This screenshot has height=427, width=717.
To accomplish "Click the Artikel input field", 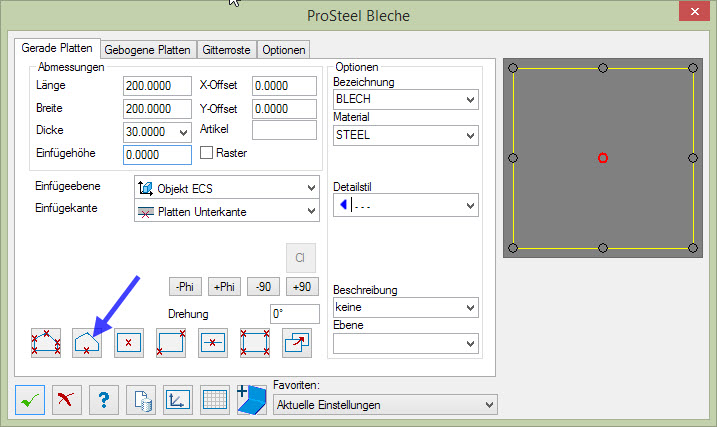I will click(x=284, y=130).
